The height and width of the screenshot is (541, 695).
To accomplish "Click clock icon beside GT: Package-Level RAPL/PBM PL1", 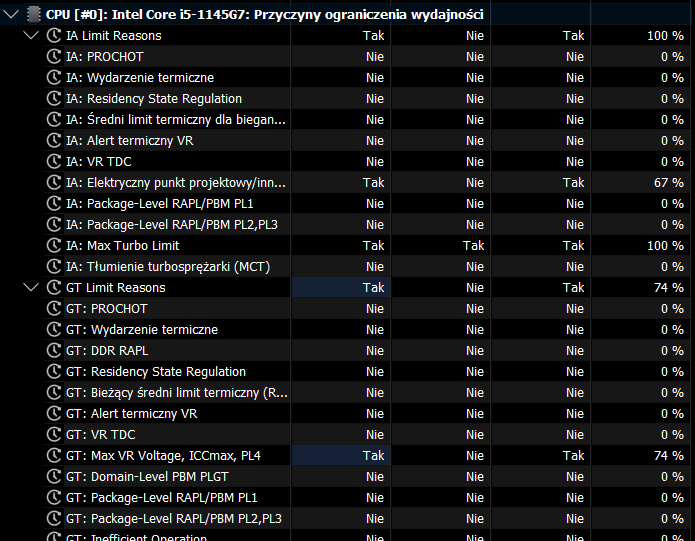I will click(x=54, y=498).
